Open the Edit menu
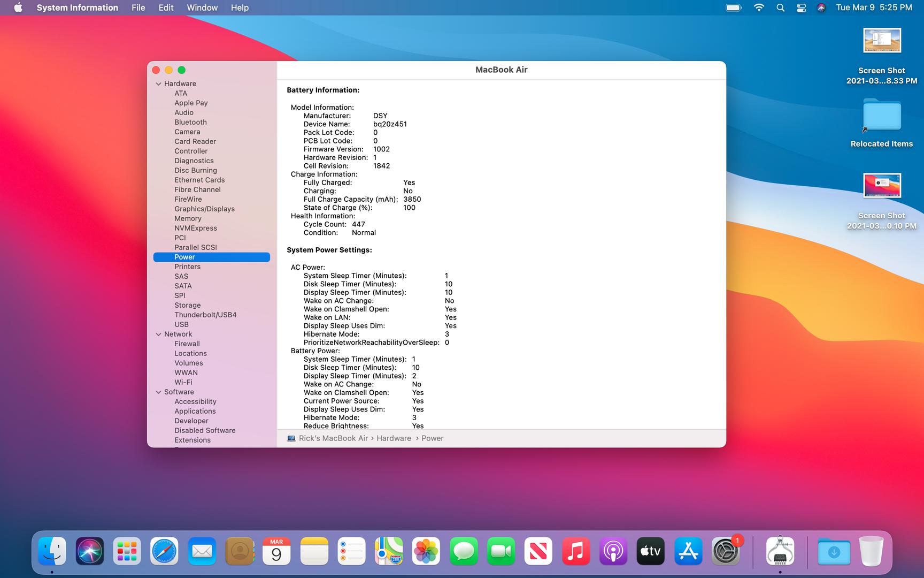Screen dimensions: 924x578 (x=166, y=7)
